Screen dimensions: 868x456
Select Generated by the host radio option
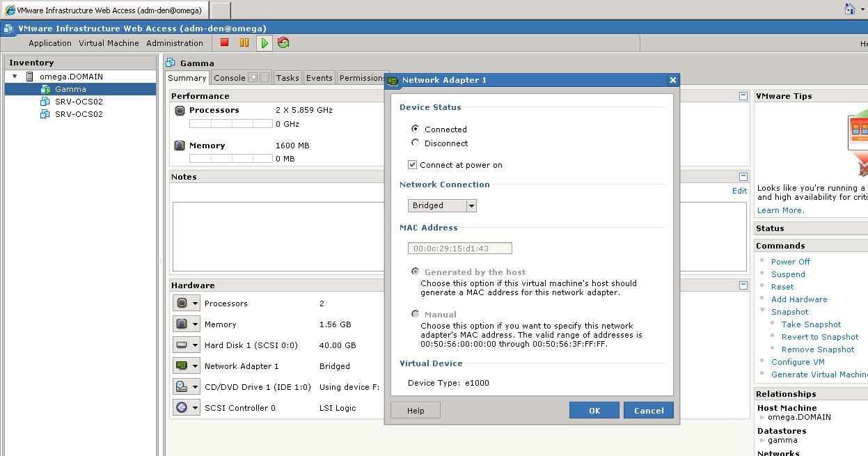pyautogui.click(x=416, y=272)
